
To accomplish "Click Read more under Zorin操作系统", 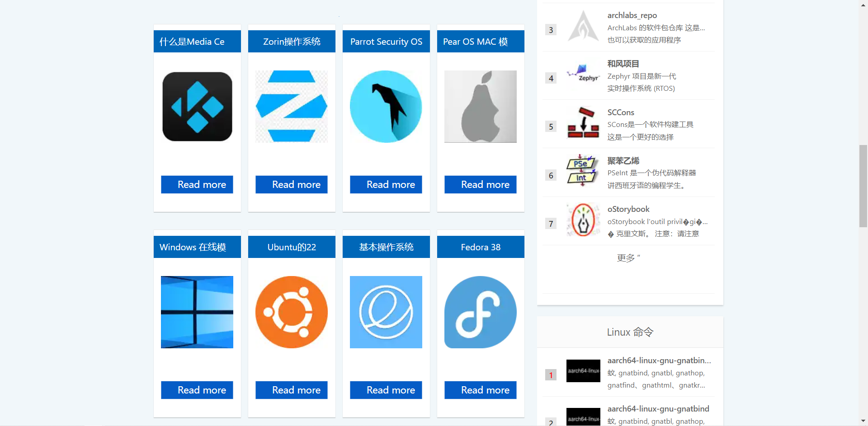I will coord(292,184).
